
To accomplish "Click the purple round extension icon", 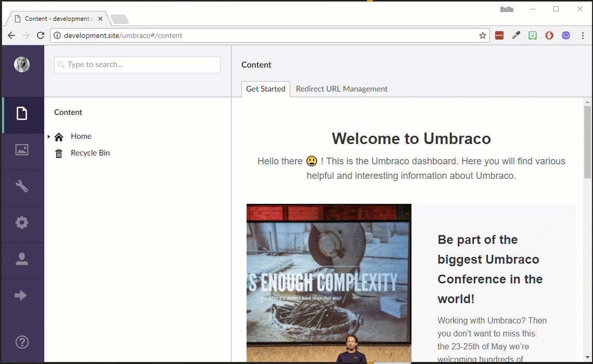I will pyautogui.click(x=566, y=35).
